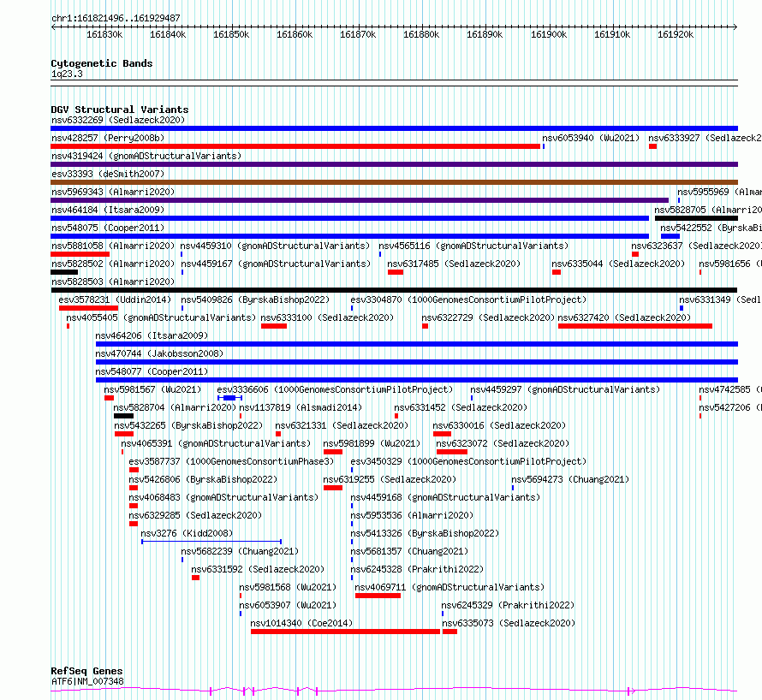Open nsv6323072 (Sedlazeck2020) label
Viewport: 762px width, 700px height.
tap(503, 443)
